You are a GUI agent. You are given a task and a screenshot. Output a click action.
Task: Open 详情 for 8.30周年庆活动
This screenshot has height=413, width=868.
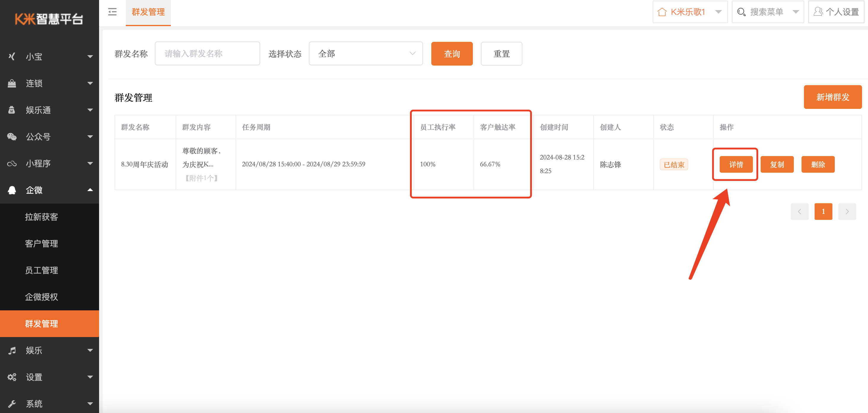(x=736, y=165)
